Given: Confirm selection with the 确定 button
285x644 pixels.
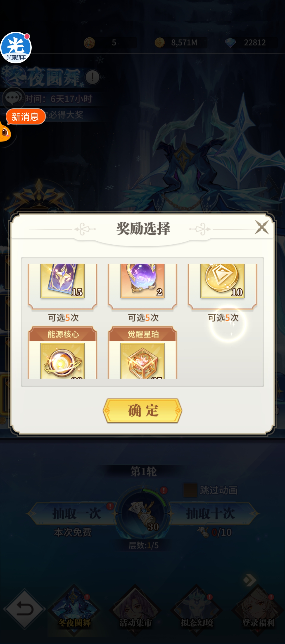Looking at the screenshot, I should (x=142, y=411).
